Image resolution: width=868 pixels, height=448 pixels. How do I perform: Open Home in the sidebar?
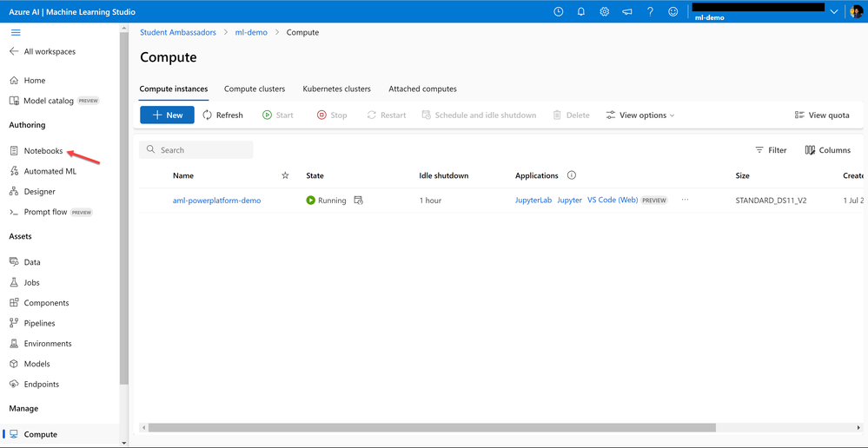tap(28, 80)
